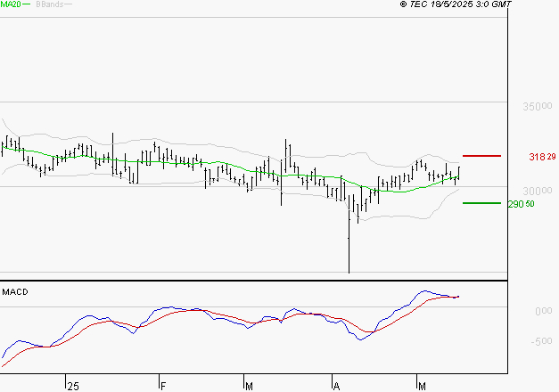Select the 290.50 green price label
559x392 pixels.
point(521,204)
